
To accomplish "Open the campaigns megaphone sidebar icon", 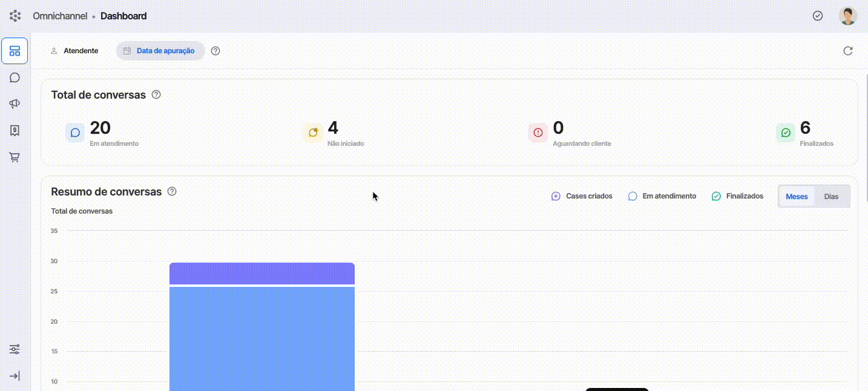I will point(15,104).
